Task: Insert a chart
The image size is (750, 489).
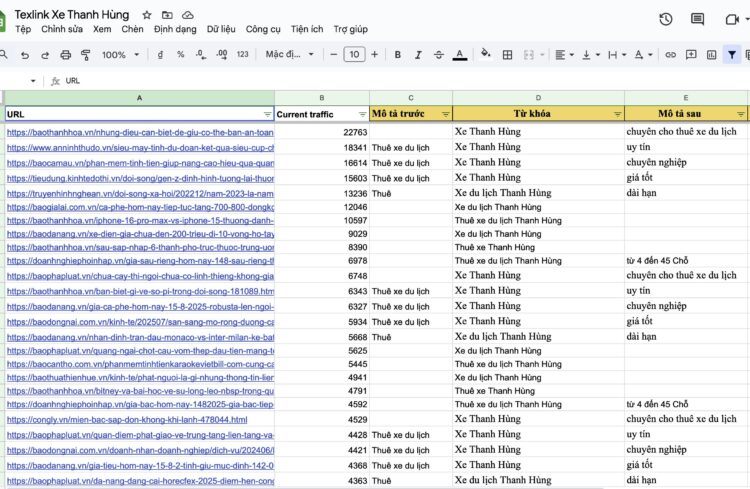Action: pyautogui.click(x=712, y=55)
